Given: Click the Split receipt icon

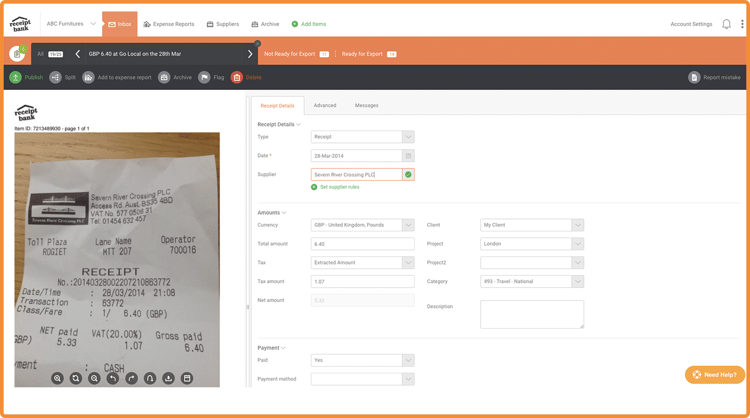Looking at the screenshot, I should 56,77.
